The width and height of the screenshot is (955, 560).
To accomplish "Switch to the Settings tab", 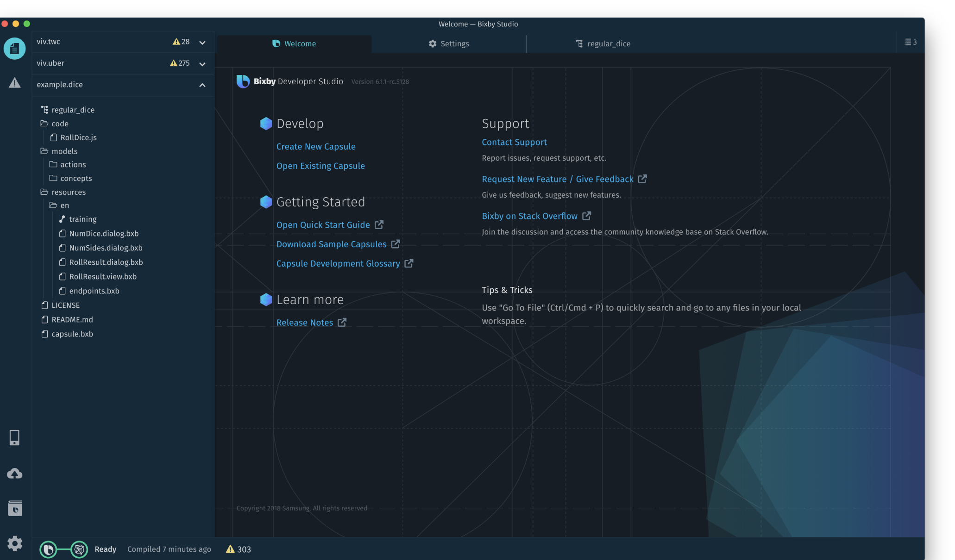I will coord(449,44).
